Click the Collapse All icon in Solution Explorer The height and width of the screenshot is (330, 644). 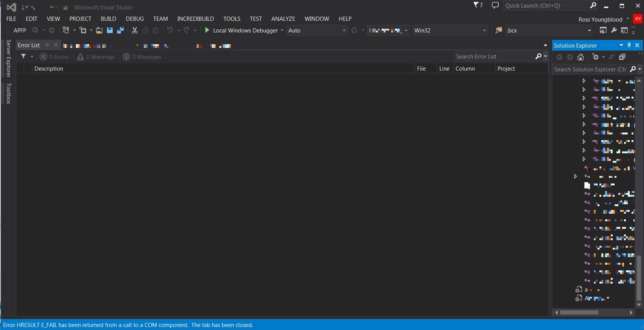coord(622,57)
